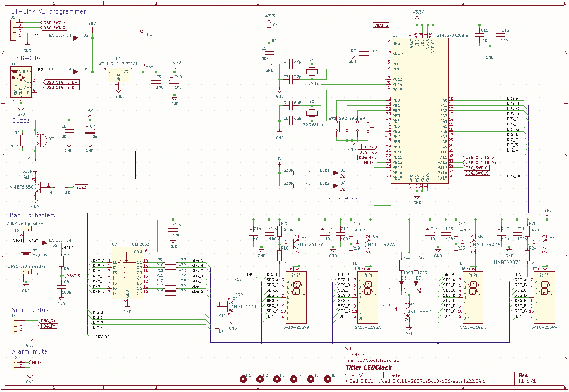
Task: Select the Q2 MMBT5550L transistor
Action: click(x=231, y=306)
